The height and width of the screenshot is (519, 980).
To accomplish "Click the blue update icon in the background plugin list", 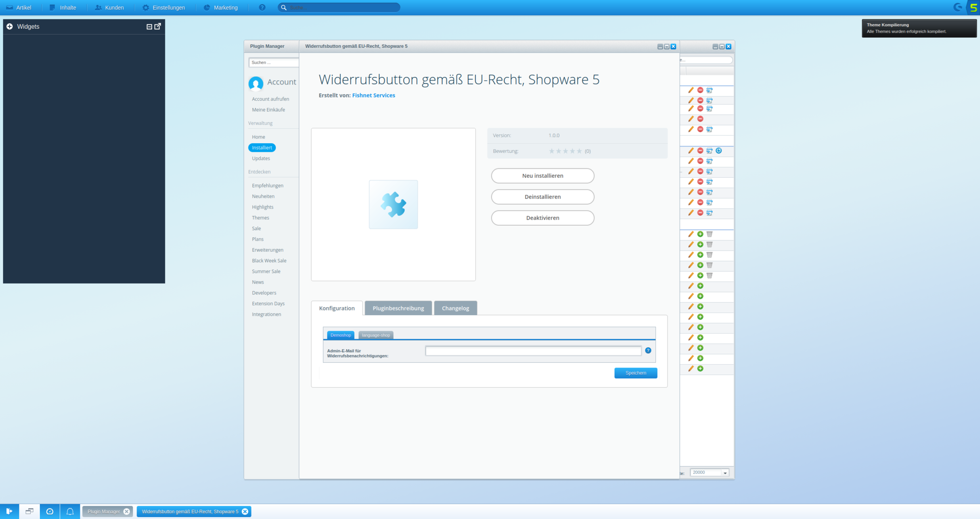I will 719,151.
